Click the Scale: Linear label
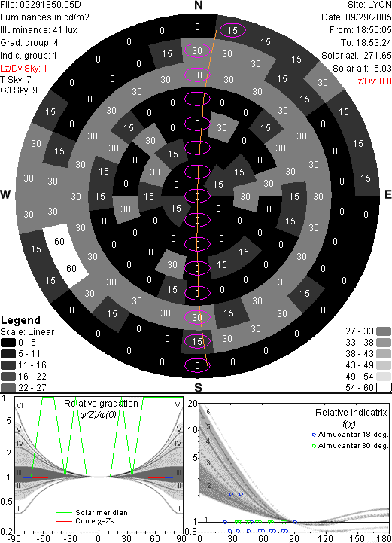Image resolution: width=392 pixels, height=543 pixels. (x=27, y=332)
